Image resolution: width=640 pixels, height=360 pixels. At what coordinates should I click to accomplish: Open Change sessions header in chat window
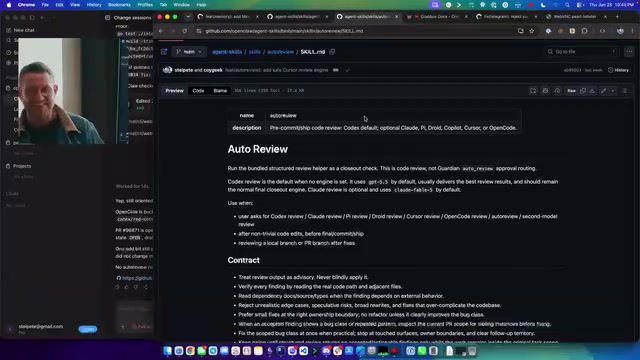pyautogui.click(x=132, y=18)
